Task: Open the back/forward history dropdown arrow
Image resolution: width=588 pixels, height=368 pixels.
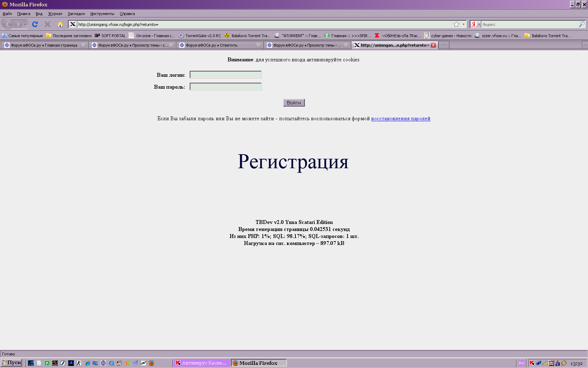Action: [x=25, y=24]
